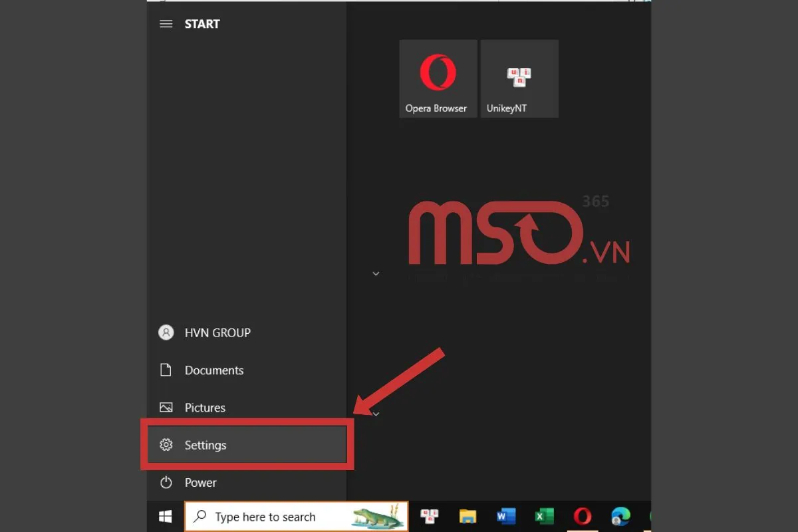This screenshot has width=798, height=532.
Task: Open UniKey from the taskbar
Action: point(430,517)
